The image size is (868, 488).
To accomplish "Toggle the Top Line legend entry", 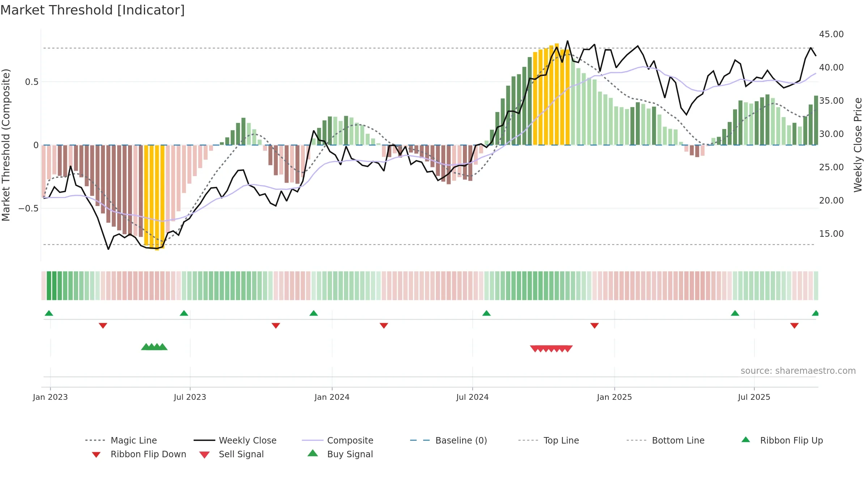I will coord(548,440).
